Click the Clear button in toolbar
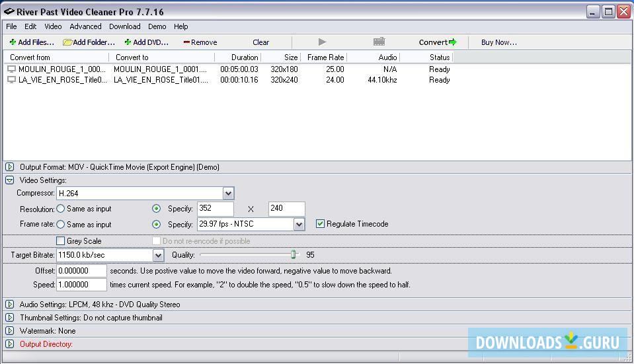 [260, 42]
